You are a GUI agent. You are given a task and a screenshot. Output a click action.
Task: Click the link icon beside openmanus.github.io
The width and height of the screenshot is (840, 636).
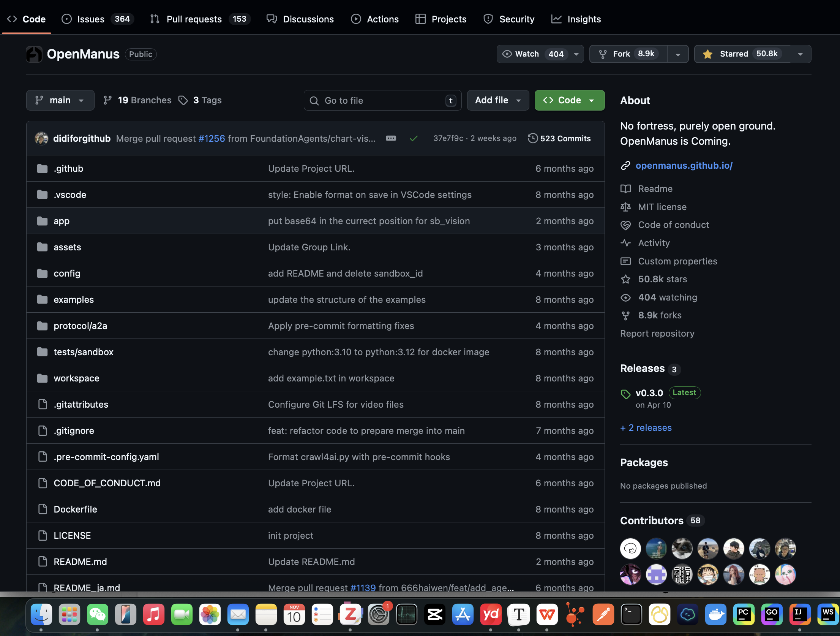pos(625,166)
